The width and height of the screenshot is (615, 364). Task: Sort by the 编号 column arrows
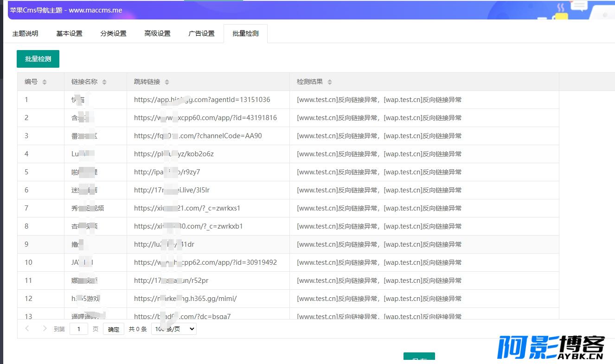pyautogui.click(x=45, y=82)
